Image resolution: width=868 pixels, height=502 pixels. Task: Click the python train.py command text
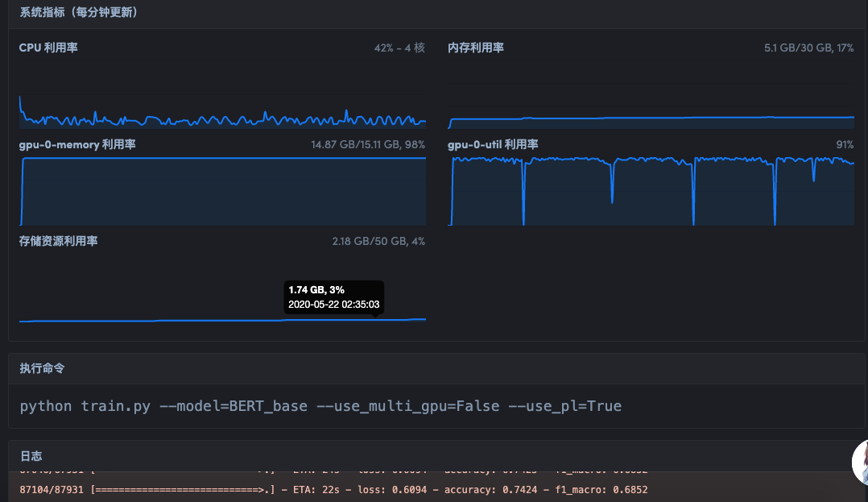tap(320, 406)
